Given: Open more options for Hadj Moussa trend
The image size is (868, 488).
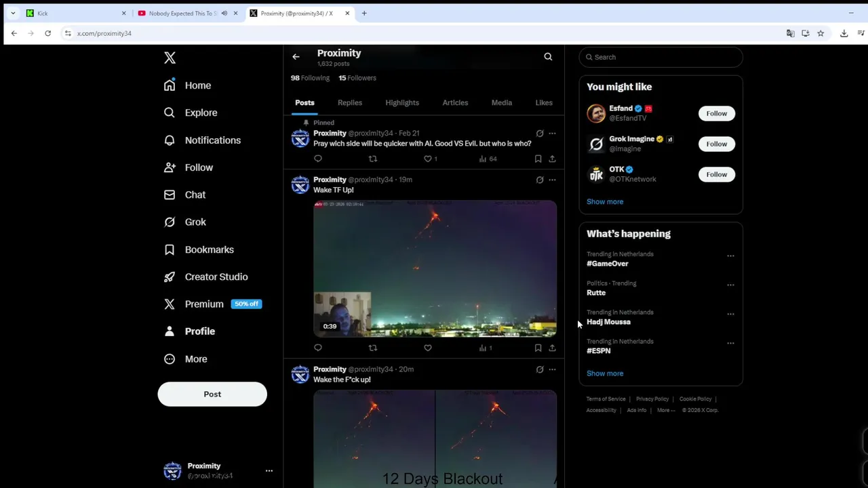Looking at the screenshot, I should (x=730, y=314).
